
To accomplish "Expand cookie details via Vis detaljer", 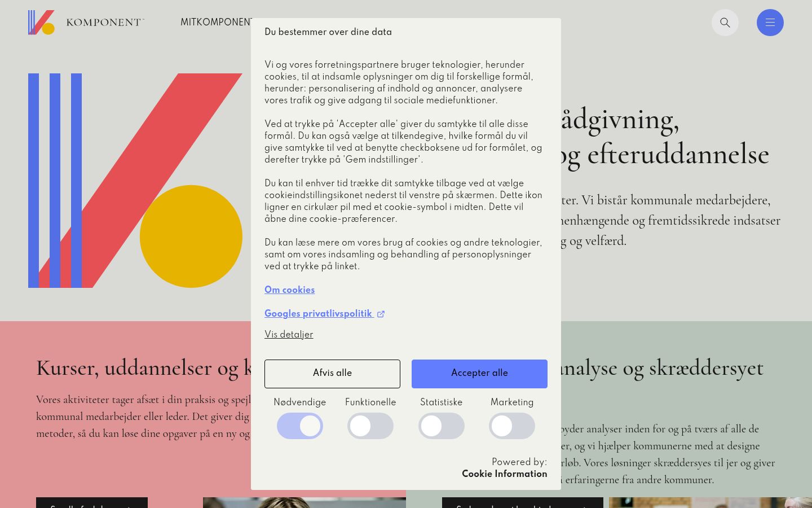I will (289, 335).
